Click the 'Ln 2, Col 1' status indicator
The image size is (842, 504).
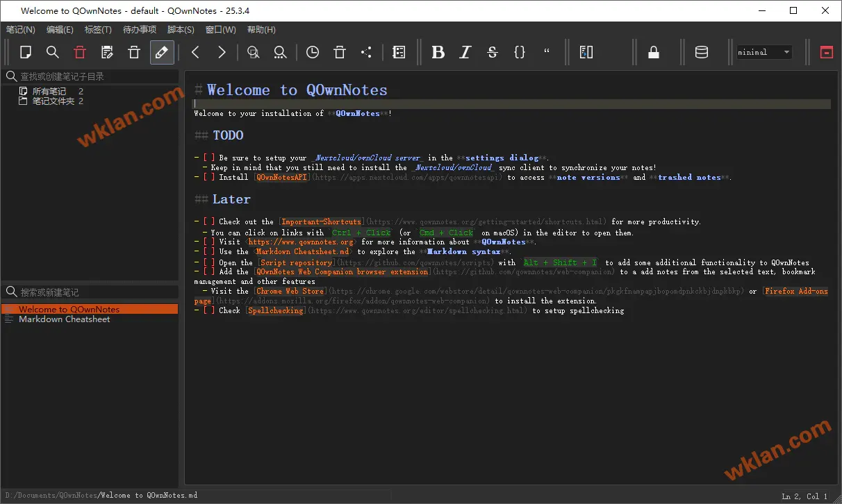tap(805, 496)
